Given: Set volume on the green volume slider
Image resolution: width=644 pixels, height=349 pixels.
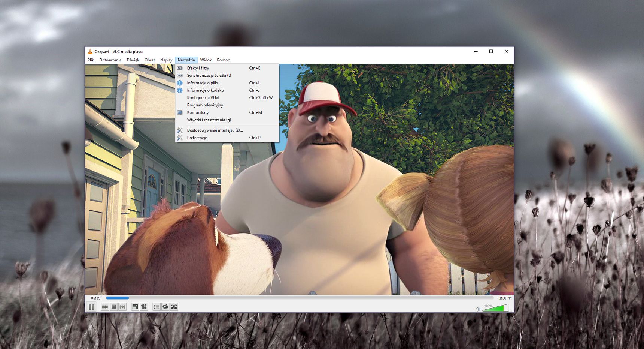Looking at the screenshot, I should 496,308.
